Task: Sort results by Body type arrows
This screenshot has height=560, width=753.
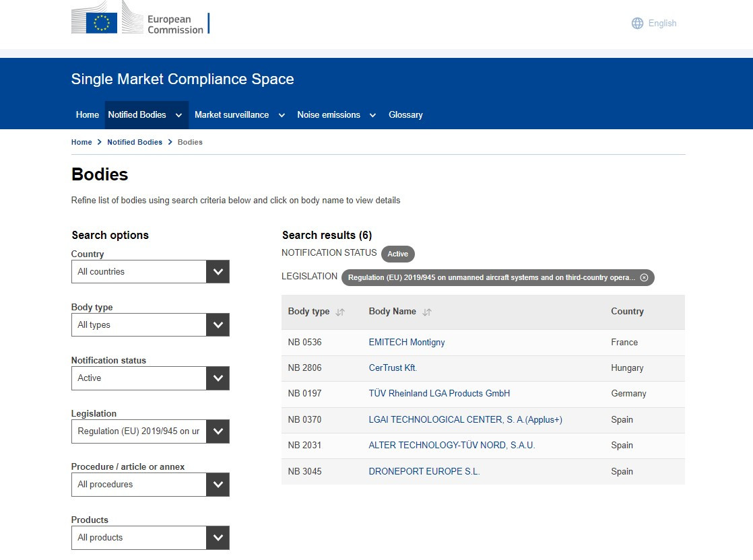Action: (341, 312)
